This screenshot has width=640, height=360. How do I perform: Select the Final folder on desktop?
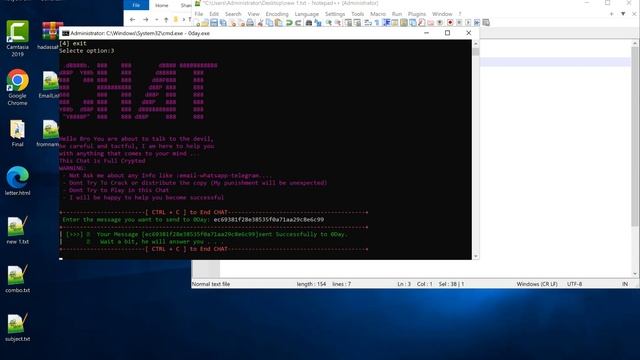tap(18, 133)
